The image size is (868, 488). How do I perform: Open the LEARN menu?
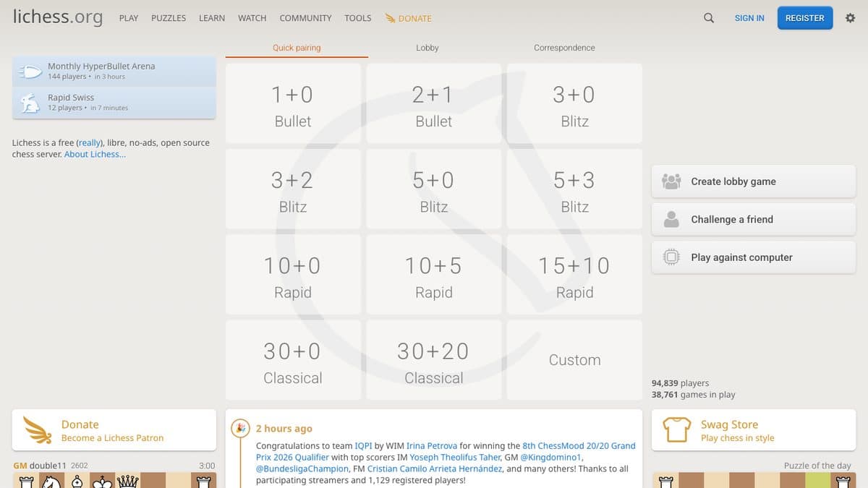tap(212, 18)
